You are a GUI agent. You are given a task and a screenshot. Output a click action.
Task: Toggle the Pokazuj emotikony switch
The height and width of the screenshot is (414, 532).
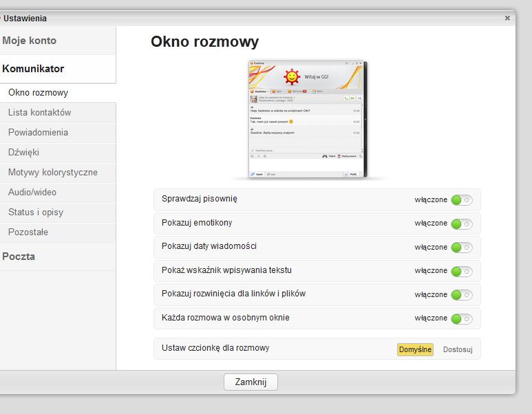pos(461,224)
